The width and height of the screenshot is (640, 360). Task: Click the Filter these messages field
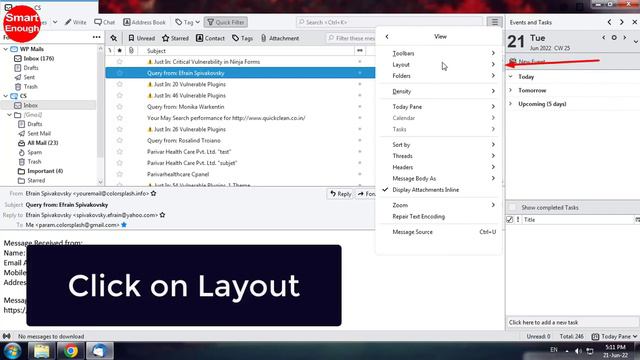click(x=351, y=38)
